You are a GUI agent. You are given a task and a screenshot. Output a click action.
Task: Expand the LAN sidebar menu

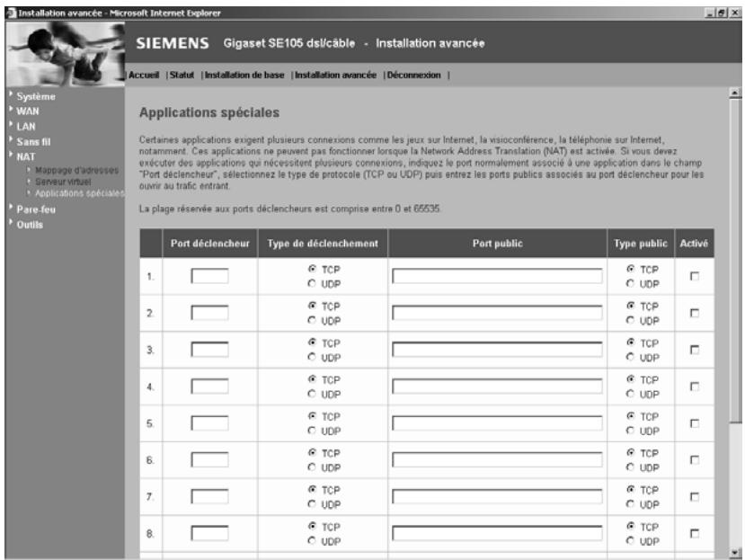(x=26, y=127)
